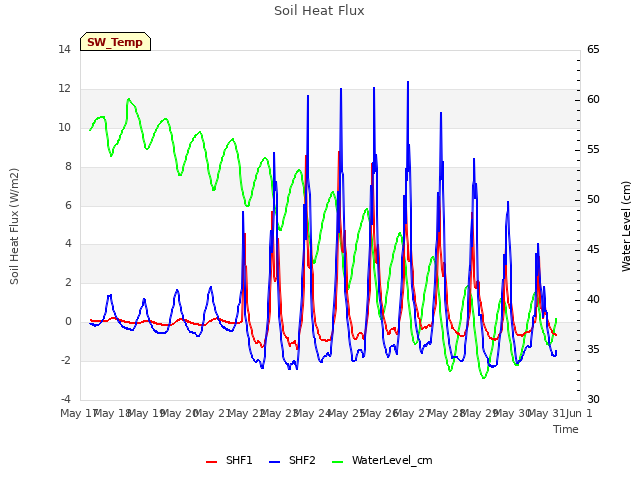Click the 0 value on left axis
Image resolution: width=640 pixels, height=480 pixels.
[68, 322]
